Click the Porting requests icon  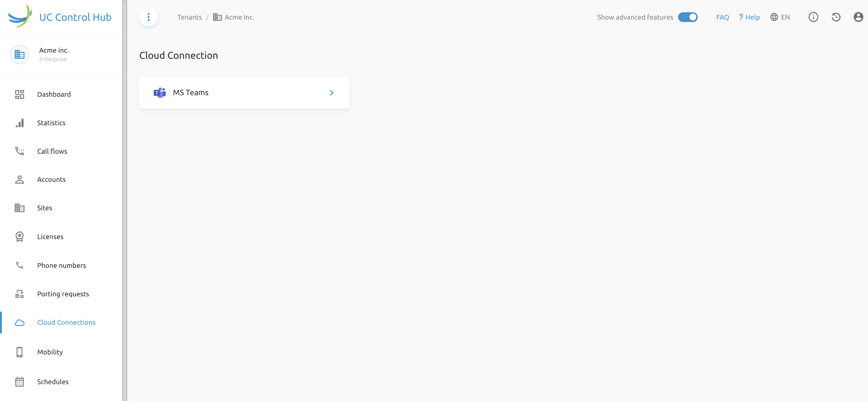tap(19, 294)
